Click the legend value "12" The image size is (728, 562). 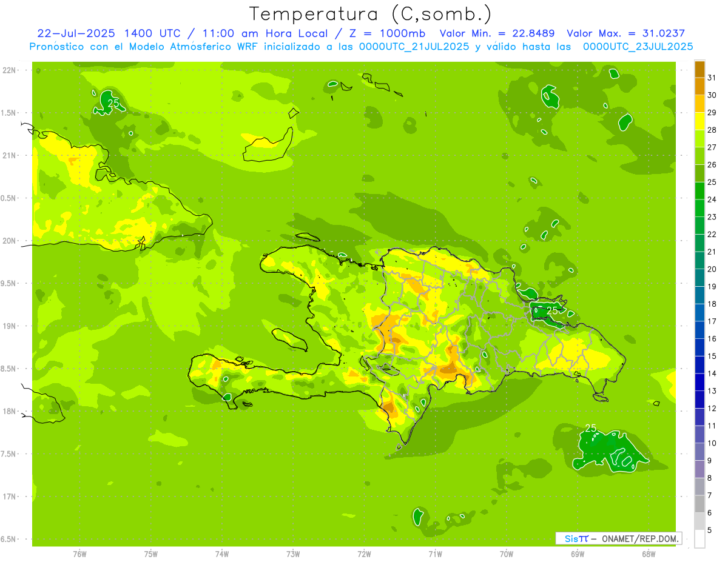coord(712,409)
